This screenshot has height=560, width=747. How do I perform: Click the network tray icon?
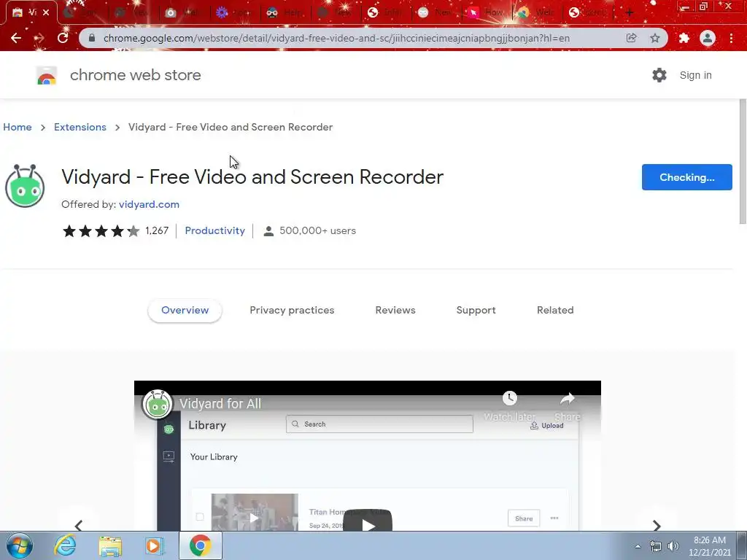[656, 546]
